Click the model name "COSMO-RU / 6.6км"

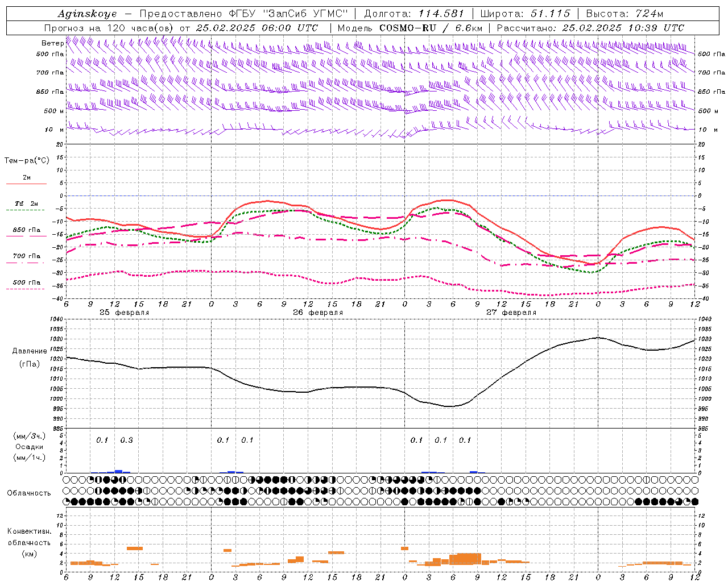(x=431, y=28)
